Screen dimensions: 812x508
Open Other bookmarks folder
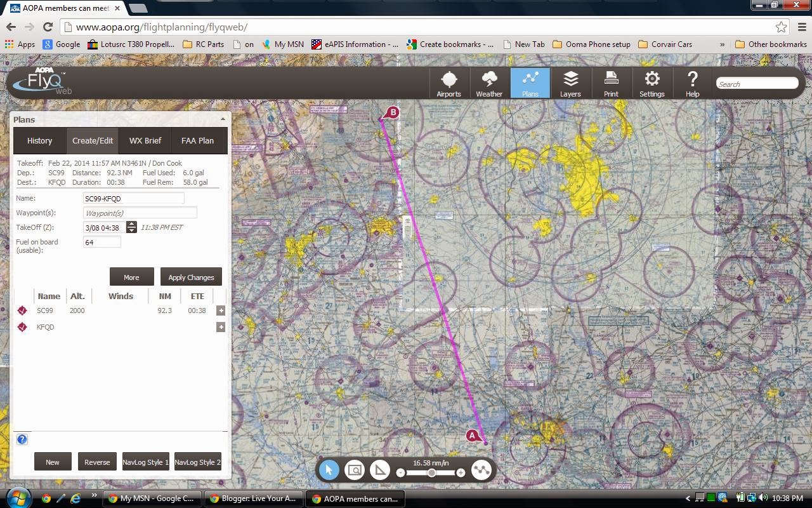pyautogui.click(x=771, y=44)
